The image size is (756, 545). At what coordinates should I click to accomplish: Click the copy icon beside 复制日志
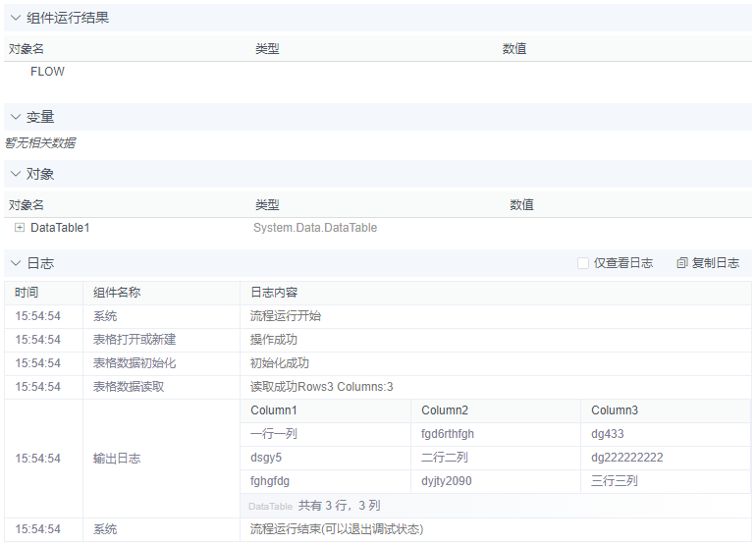681,263
